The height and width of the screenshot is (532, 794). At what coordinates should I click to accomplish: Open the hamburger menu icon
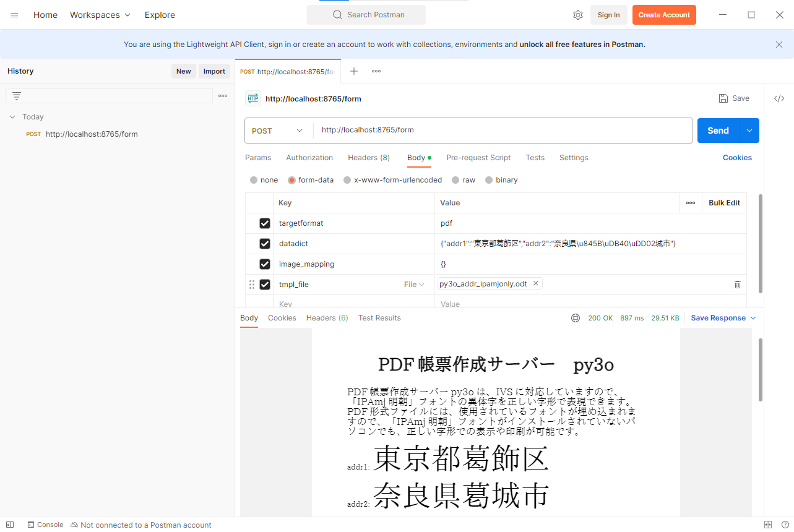(14, 15)
